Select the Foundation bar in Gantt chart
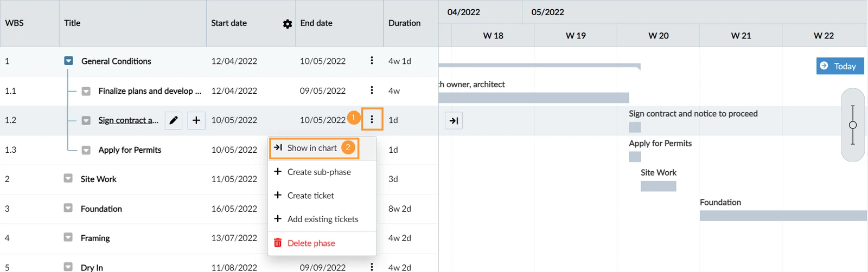 pyautogui.click(x=783, y=216)
